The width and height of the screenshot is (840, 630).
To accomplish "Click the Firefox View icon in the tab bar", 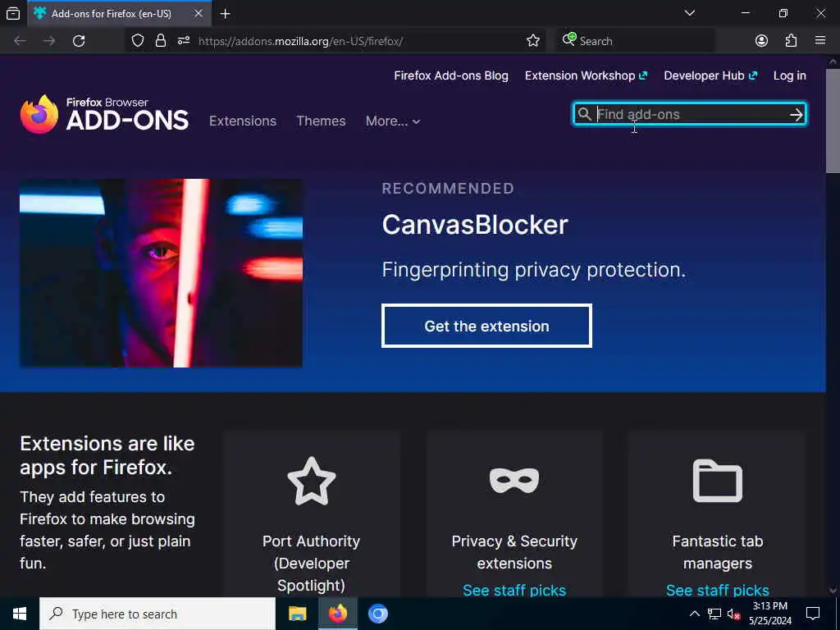I will coord(13,13).
